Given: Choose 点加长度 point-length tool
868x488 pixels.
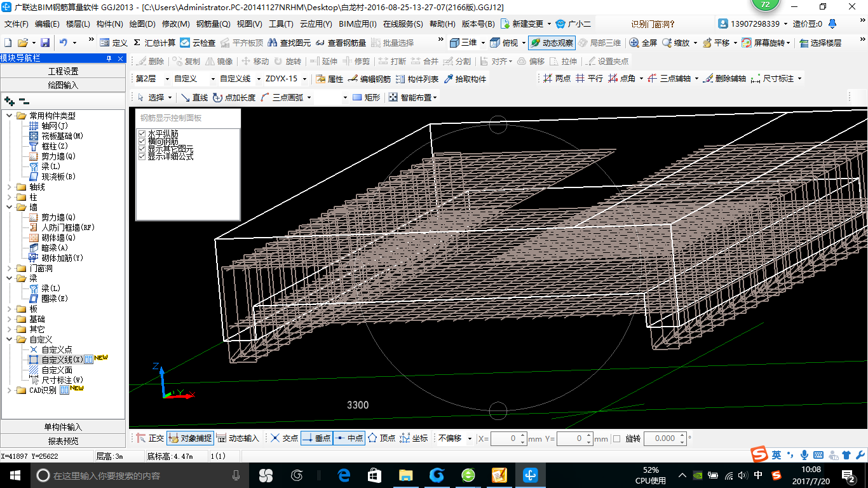Looking at the screenshot, I should (234, 97).
